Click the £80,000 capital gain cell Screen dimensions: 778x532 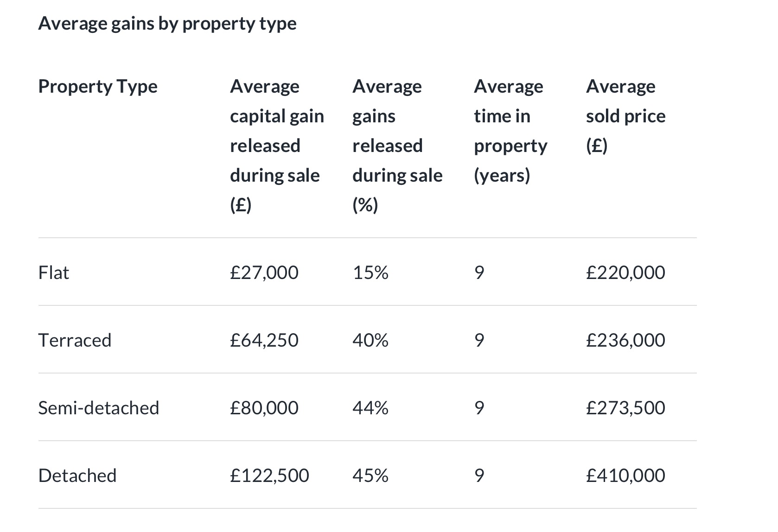click(264, 408)
